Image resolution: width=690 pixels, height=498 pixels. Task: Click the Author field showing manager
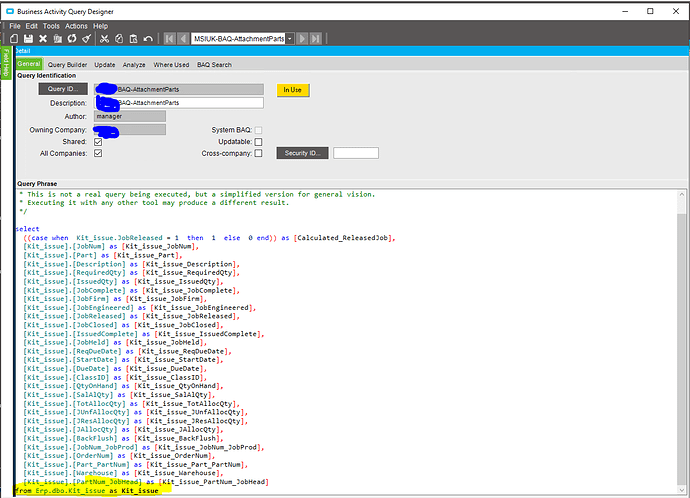click(x=130, y=116)
